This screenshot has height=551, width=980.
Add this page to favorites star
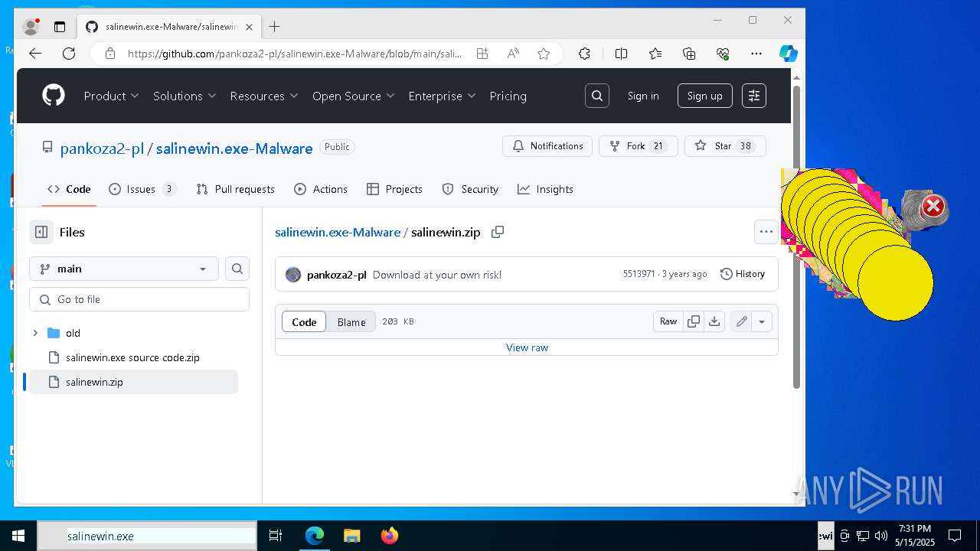(x=544, y=54)
